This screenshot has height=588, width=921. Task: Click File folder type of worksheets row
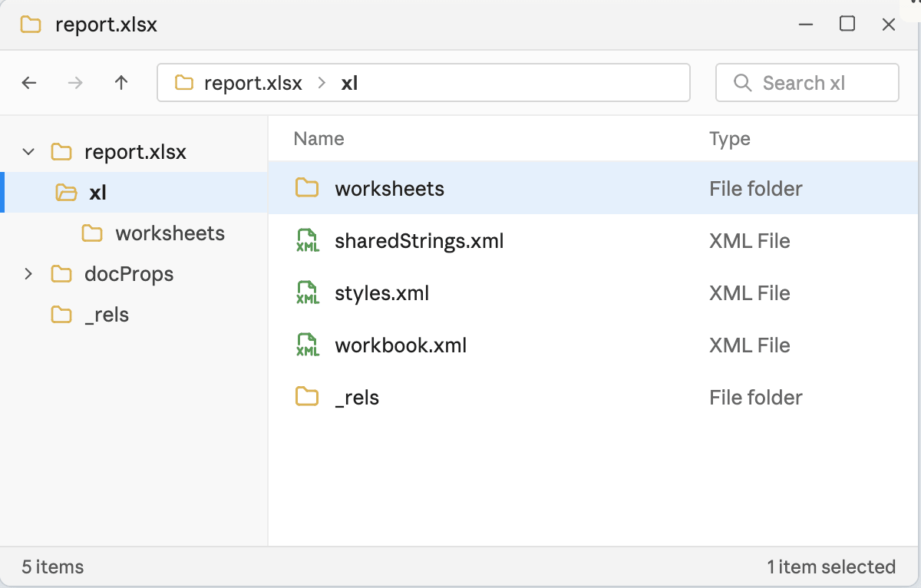click(756, 188)
